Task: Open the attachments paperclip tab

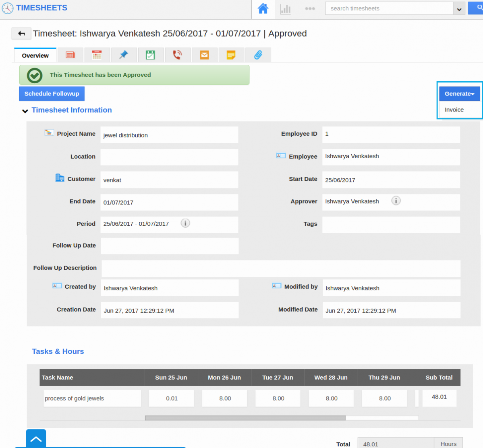Action: [258, 55]
